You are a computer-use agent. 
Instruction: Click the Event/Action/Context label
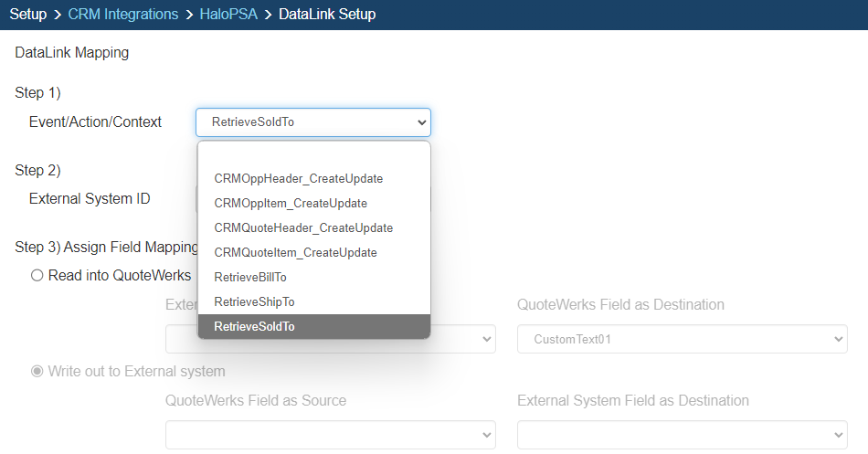tap(95, 121)
